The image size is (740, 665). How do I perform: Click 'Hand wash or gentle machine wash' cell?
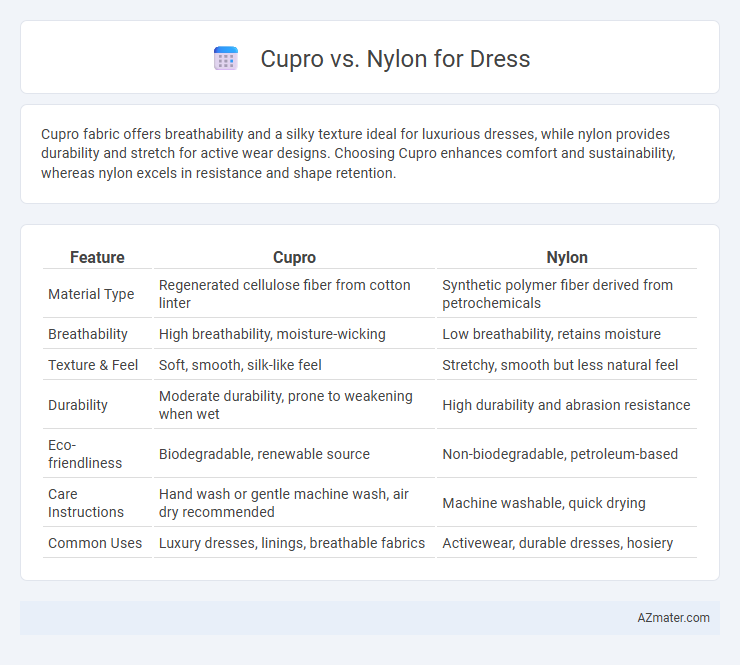click(294, 503)
